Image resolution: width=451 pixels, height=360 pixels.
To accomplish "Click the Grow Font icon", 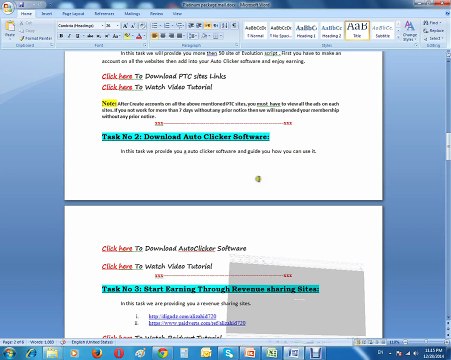I will (125, 26).
